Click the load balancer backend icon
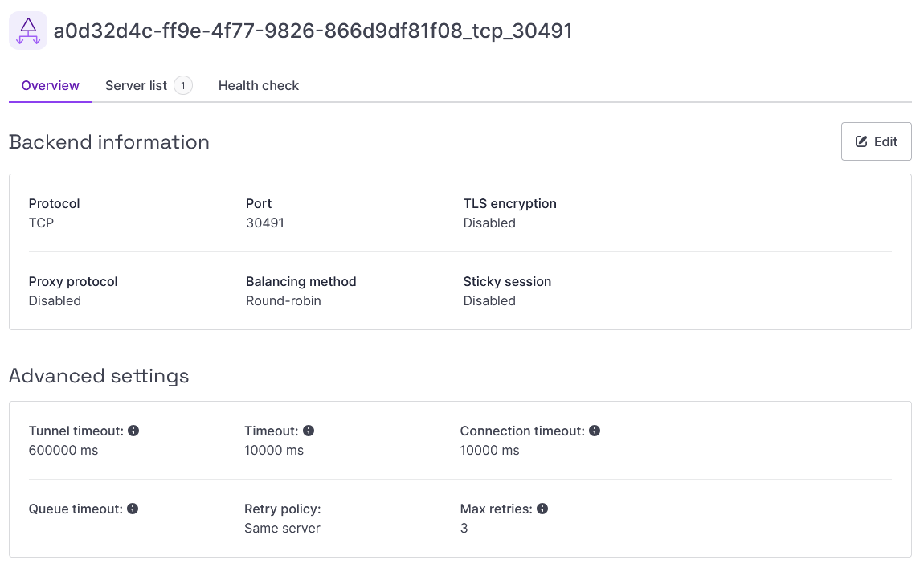This screenshot has height=568, width=924. (x=27, y=31)
